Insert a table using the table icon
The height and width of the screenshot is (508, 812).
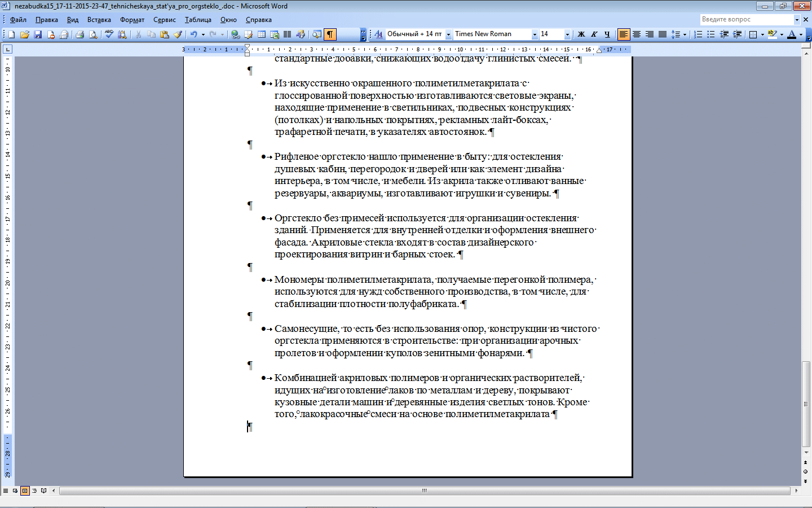[x=262, y=34]
